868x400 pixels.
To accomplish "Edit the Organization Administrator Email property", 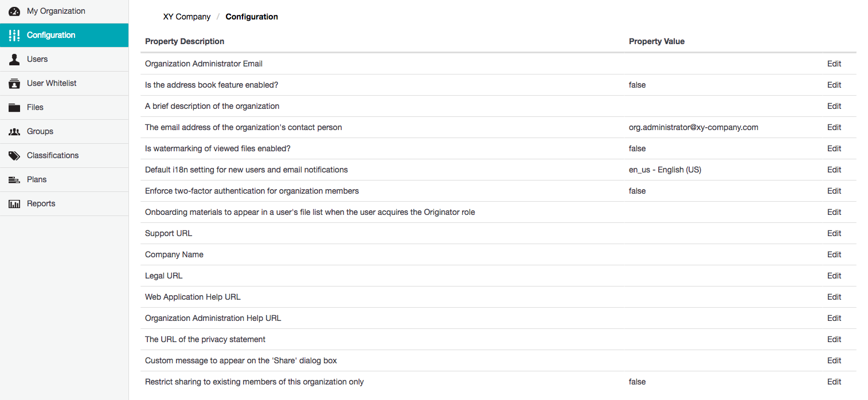I will click(x=834, y=64).
